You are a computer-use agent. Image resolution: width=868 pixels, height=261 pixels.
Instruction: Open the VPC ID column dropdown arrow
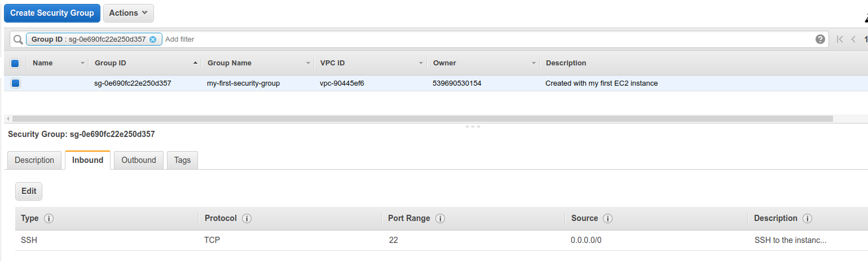(x=421, y=63)
